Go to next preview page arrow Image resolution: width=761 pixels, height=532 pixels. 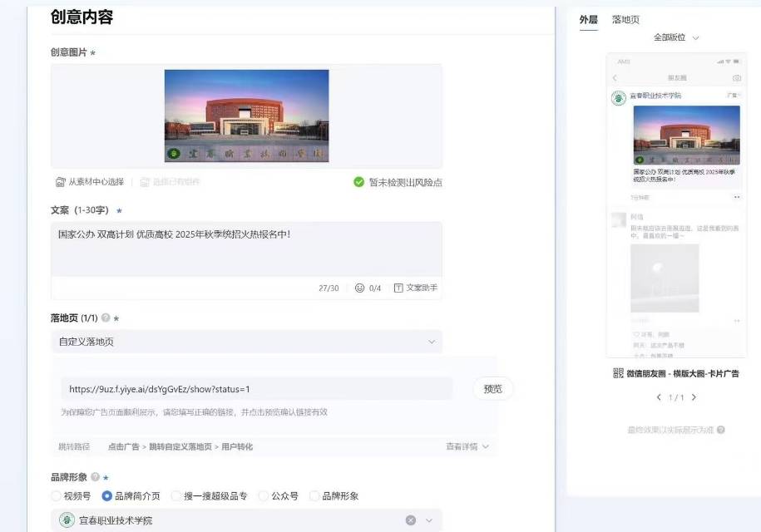click(694, 397)
